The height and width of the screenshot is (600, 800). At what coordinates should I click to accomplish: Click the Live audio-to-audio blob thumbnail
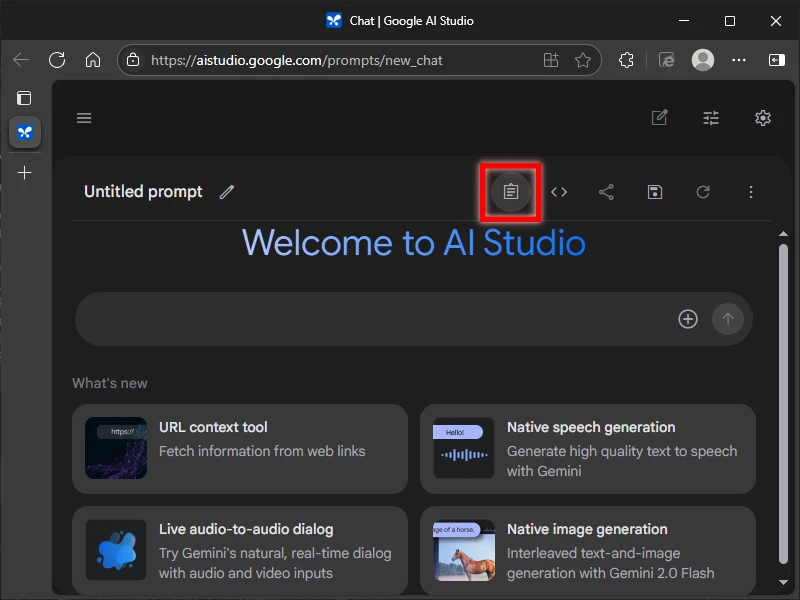(x=116, y=550)
